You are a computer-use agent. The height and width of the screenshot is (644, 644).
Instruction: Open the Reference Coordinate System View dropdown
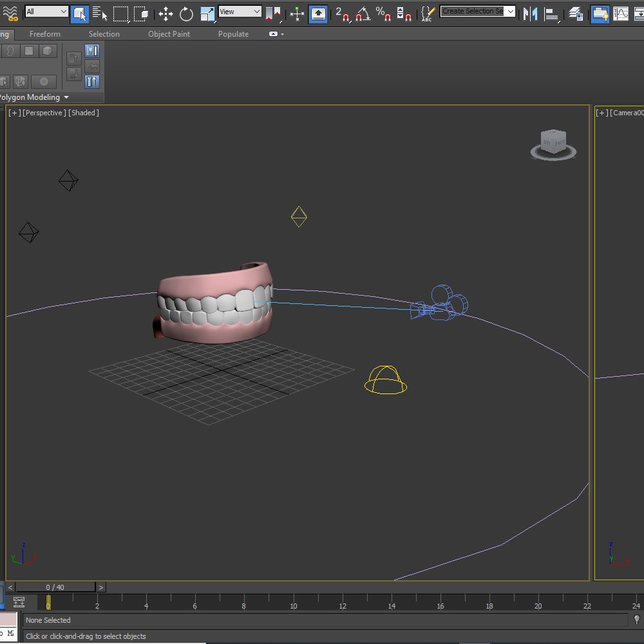click(240, 11)
